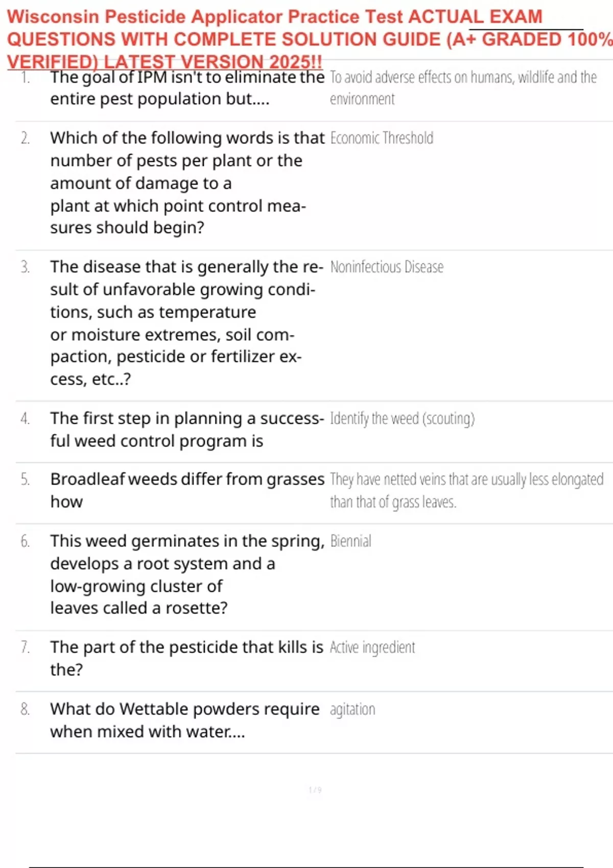Select question 5 about broadleaf weeds
This screenshot has height=868, width=613.
pos(187,490)
